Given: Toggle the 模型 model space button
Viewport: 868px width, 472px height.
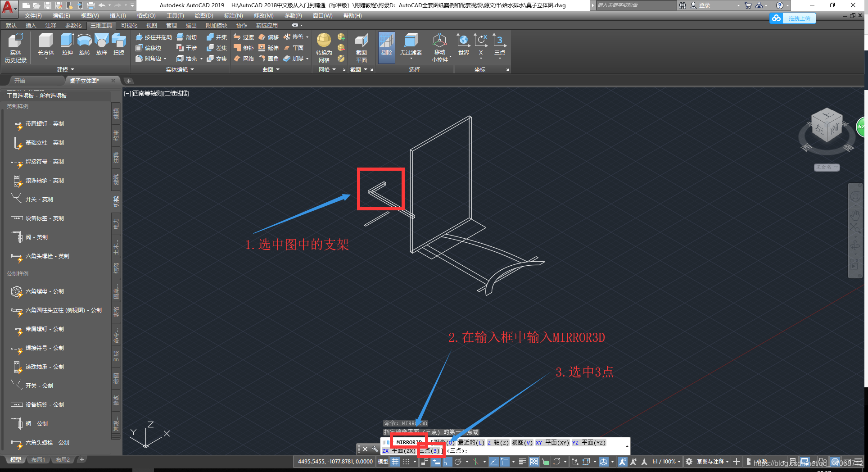Looking at the screenshot, I should point(383,461).
